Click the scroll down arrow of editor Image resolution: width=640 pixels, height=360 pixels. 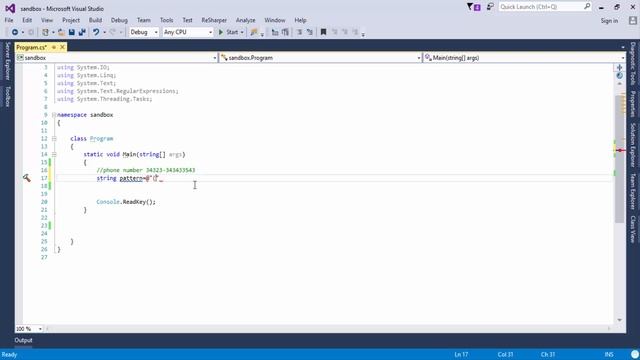620,320
